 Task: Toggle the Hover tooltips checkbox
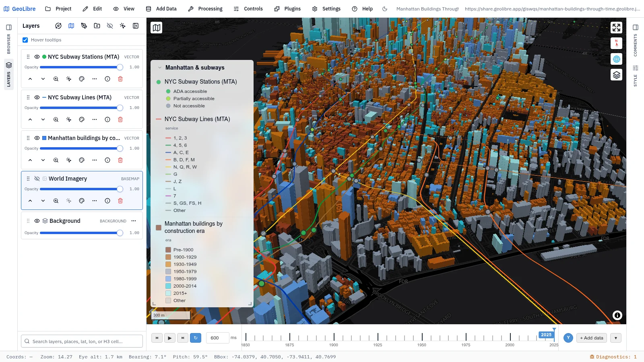pos(25,40)
